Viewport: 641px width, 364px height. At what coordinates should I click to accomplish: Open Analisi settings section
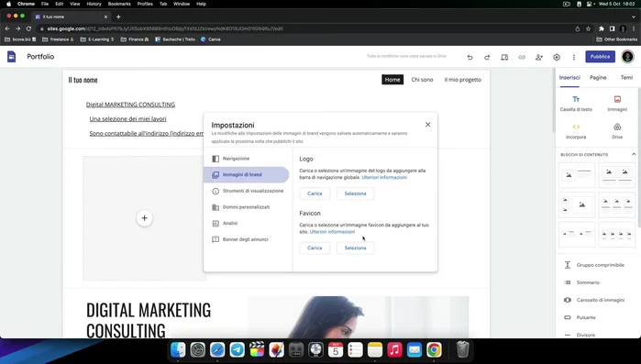(247, 224)
